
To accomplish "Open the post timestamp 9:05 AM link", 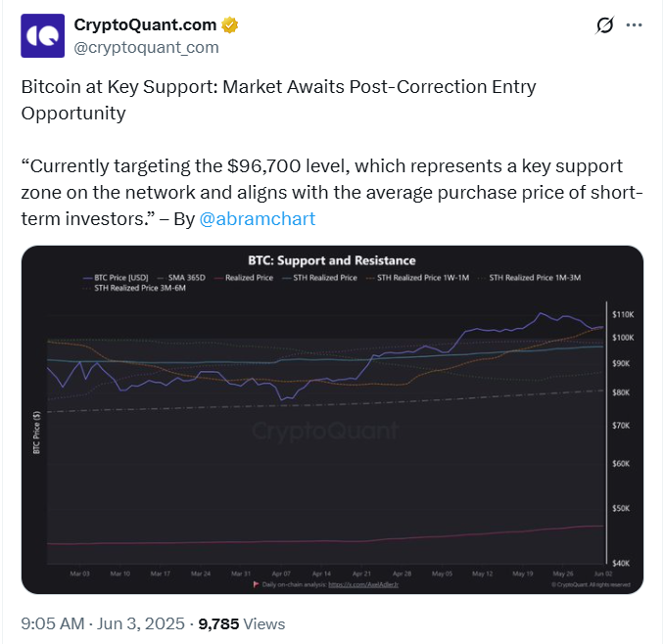I will click(x=54, y=622).
